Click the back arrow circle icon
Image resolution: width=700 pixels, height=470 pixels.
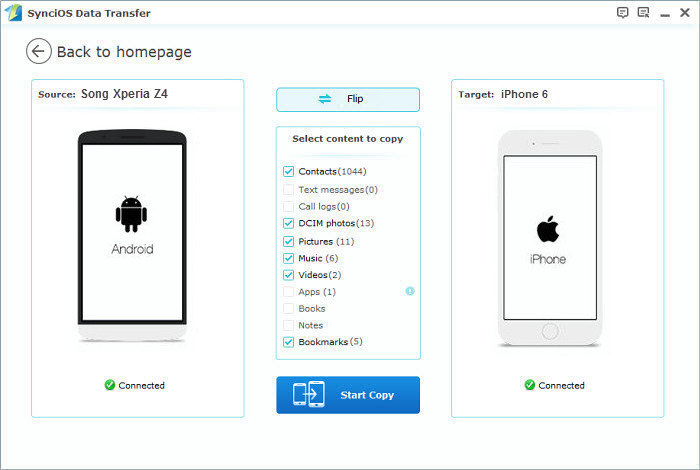coord(38,51)
